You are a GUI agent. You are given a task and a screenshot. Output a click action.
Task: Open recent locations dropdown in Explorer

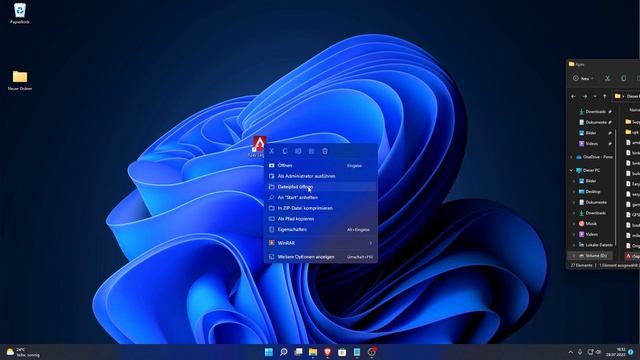click(595, 96)
